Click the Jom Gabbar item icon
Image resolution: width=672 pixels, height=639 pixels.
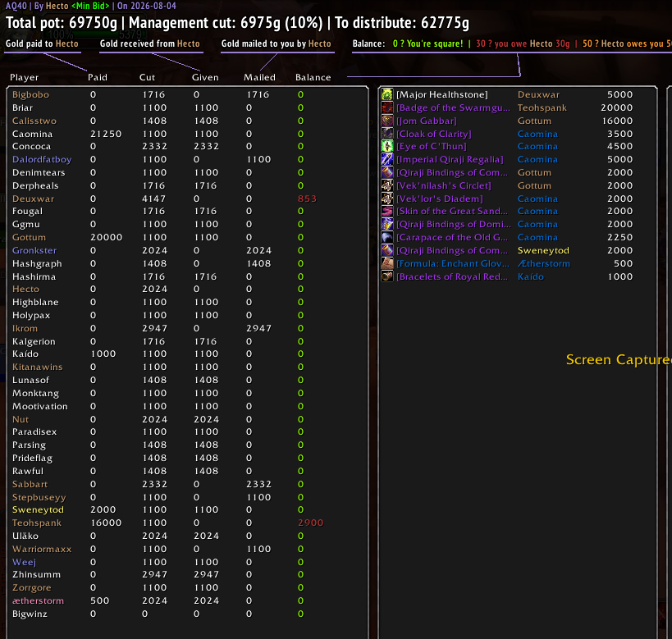(387, 121)
